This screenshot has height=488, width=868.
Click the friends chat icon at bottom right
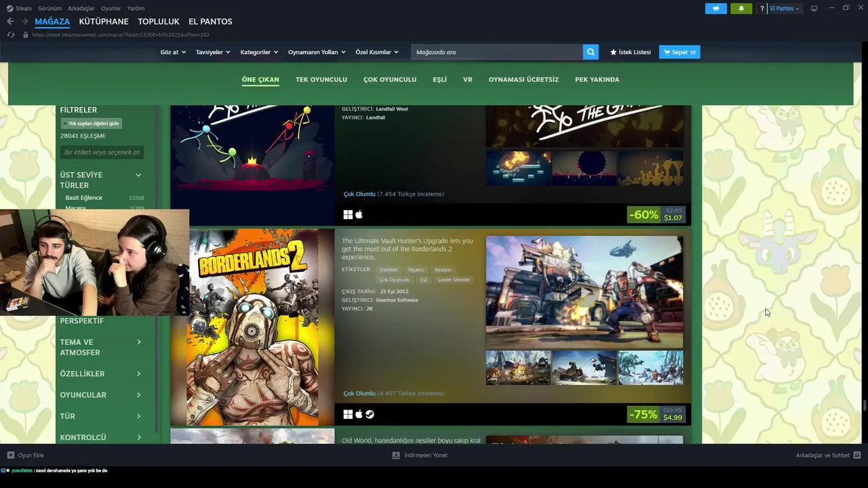pyautogui.click(x=857, y=455)
